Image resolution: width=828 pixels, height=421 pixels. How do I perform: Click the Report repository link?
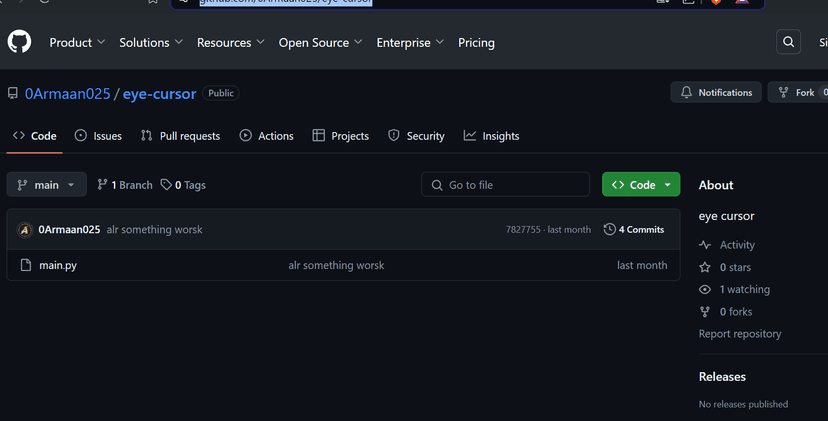tap(739, 334)
